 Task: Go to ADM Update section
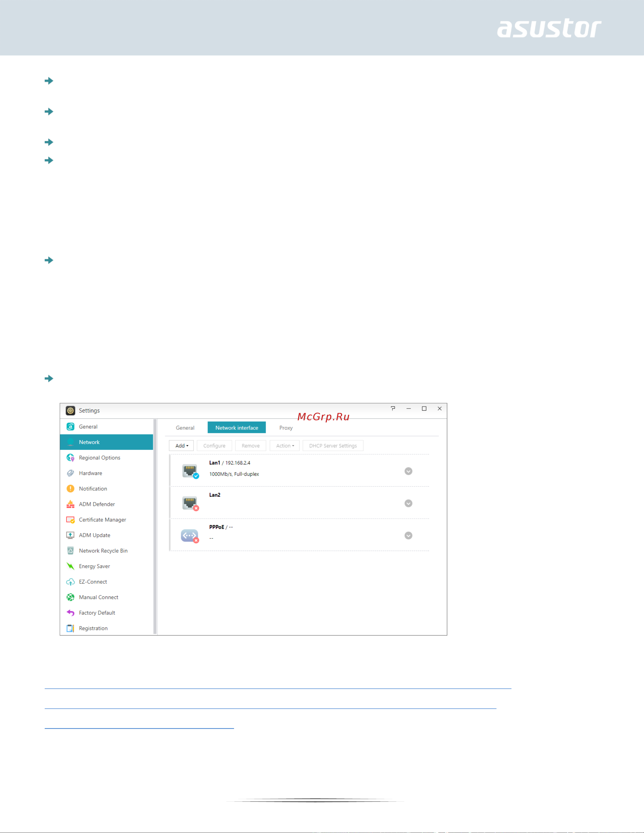pyautogui.click(x=107, y=535)
